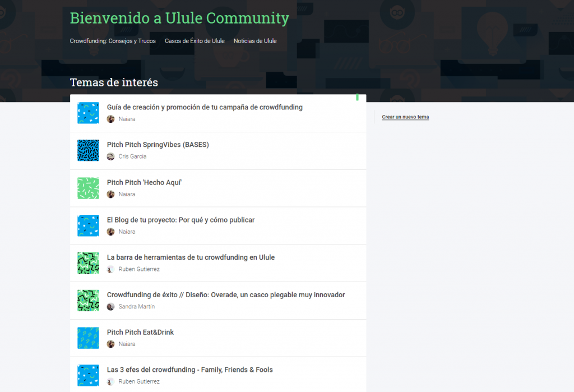Click the blue thumbnail for Las 3 efes topic
The width and height of the screenshot is (574, 392).
click(x=88, y=375)
